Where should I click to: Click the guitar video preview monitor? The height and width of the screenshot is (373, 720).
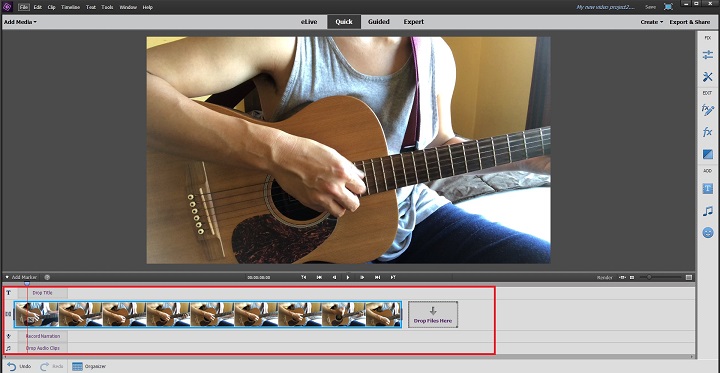tap(348, 150)
